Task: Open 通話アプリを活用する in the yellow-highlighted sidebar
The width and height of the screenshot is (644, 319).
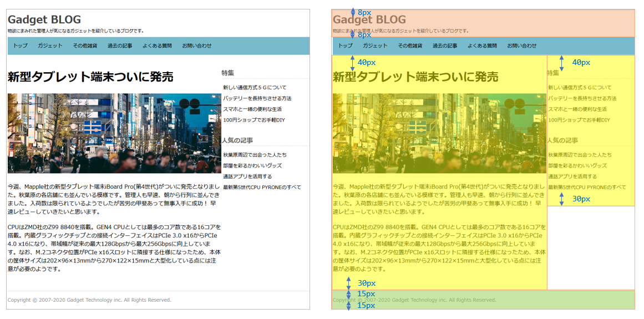Action: click(x=572, y=176)
